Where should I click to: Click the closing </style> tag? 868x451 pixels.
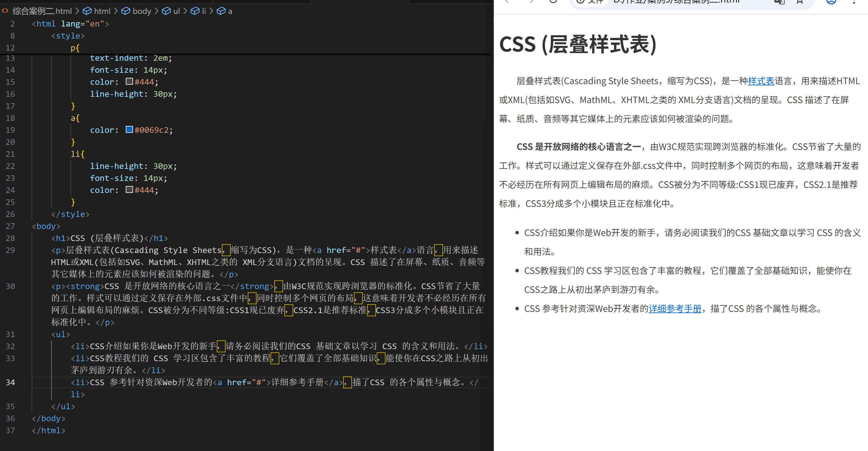[x=70, y=214]
